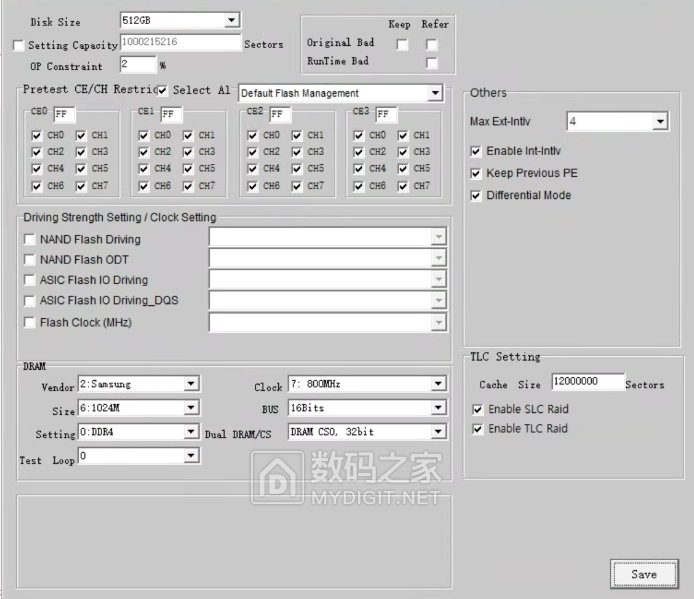Open the ASIC Flash IO Driving dropdown

(x=328, y=279)
